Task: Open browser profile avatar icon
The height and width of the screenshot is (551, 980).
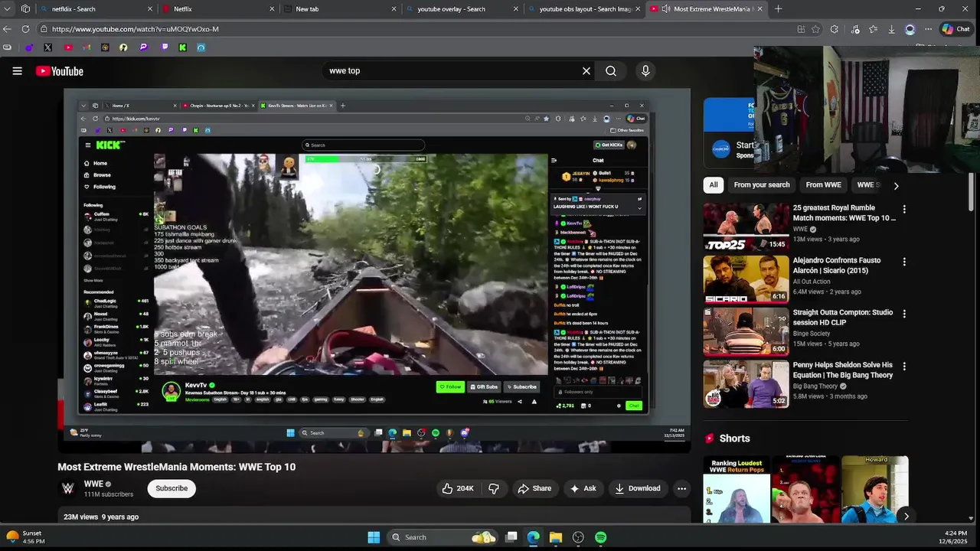Action: point(910,29)
